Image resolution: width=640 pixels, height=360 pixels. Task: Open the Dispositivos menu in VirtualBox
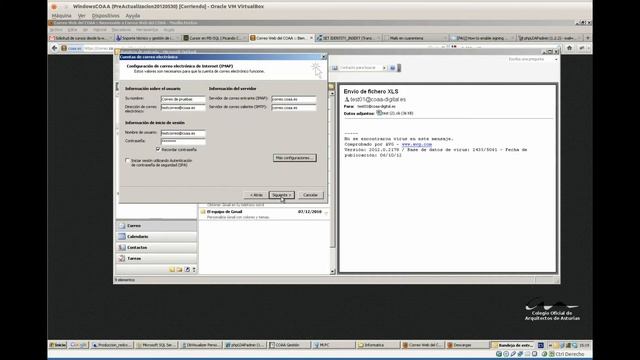106,16
